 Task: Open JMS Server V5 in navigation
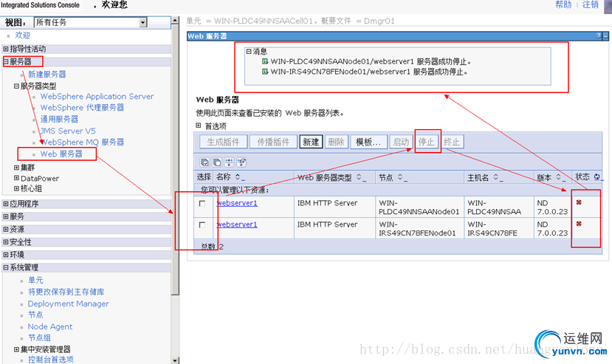(x=68, y=131)
